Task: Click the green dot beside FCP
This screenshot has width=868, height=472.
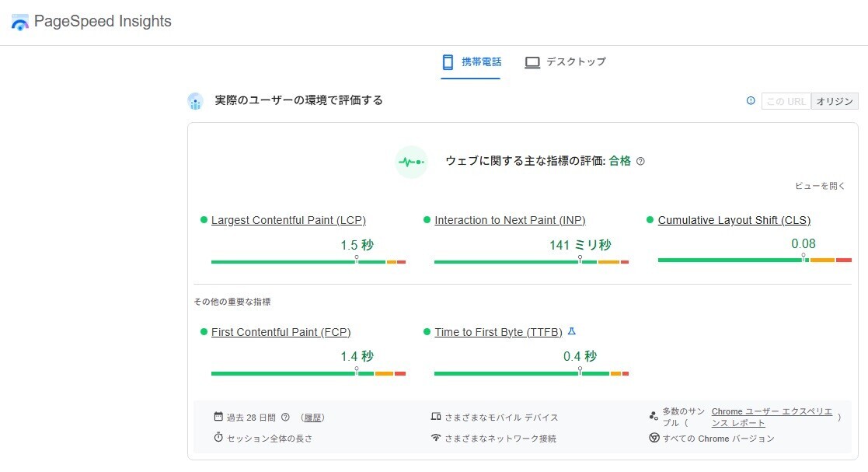Action: tap(204, 332)
